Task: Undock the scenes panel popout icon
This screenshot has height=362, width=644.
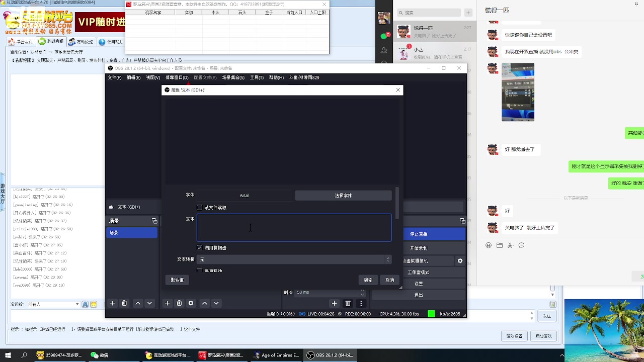Action: coord(154,221)
